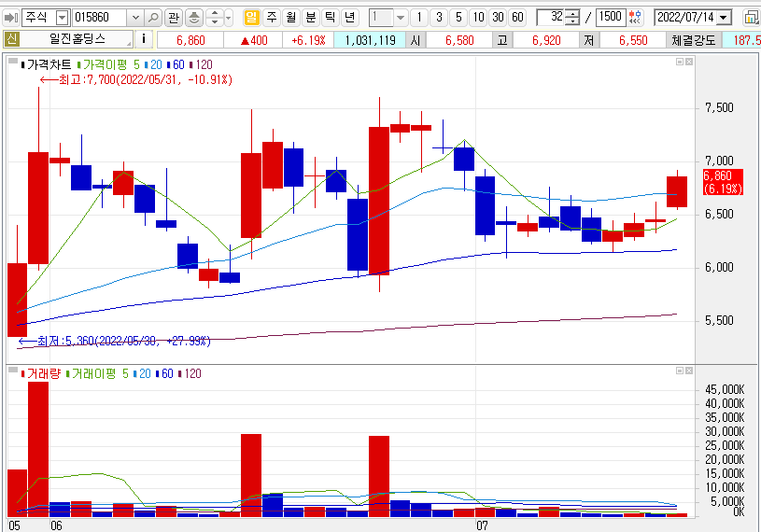Select the 60 interval button
Screen dimensions: 761x532
pyautogui.click(x=518, y=18)
